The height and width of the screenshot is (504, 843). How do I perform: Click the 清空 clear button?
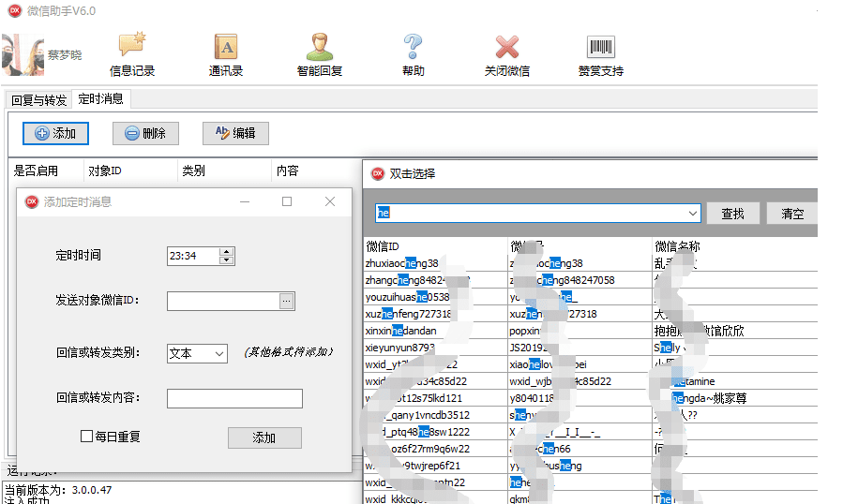[x=792, y=214]
